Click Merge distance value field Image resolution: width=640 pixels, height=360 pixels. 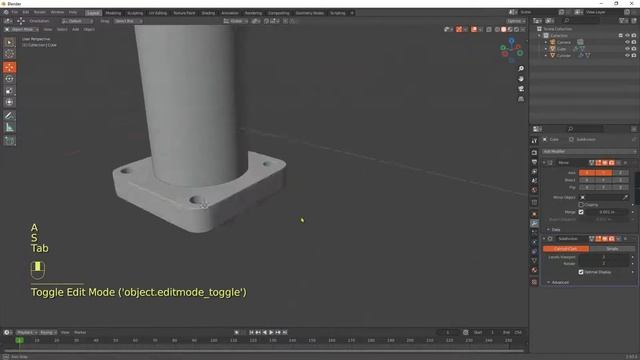coord(607,212)
